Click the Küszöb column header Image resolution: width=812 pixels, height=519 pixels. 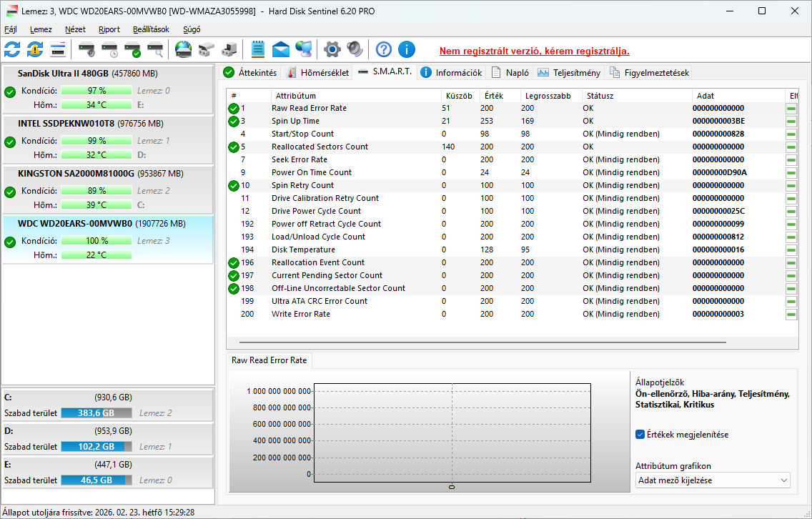(460, 96)
